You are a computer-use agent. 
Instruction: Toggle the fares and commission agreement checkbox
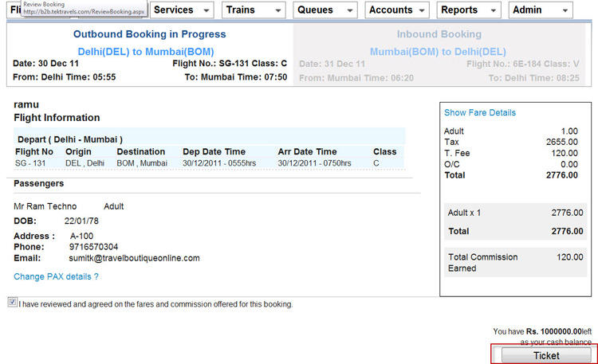tap(12, 303)
